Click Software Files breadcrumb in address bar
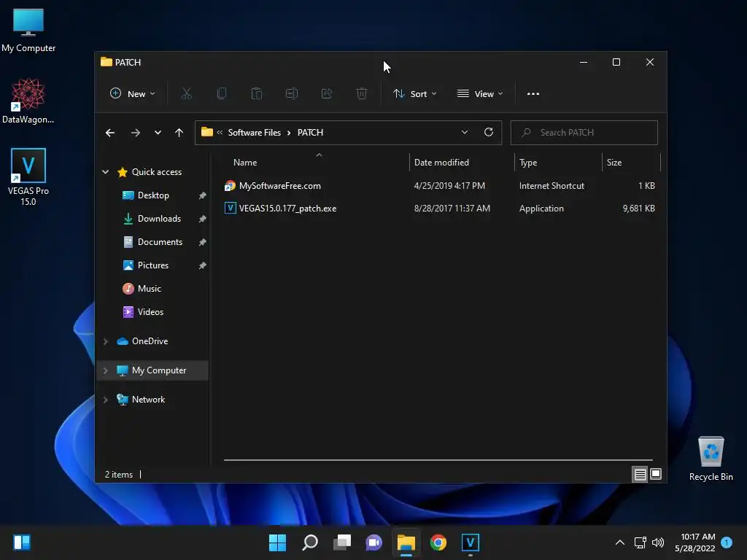This screenshot has height=560, width=747. pyautogui.click(x=255, y=133)
